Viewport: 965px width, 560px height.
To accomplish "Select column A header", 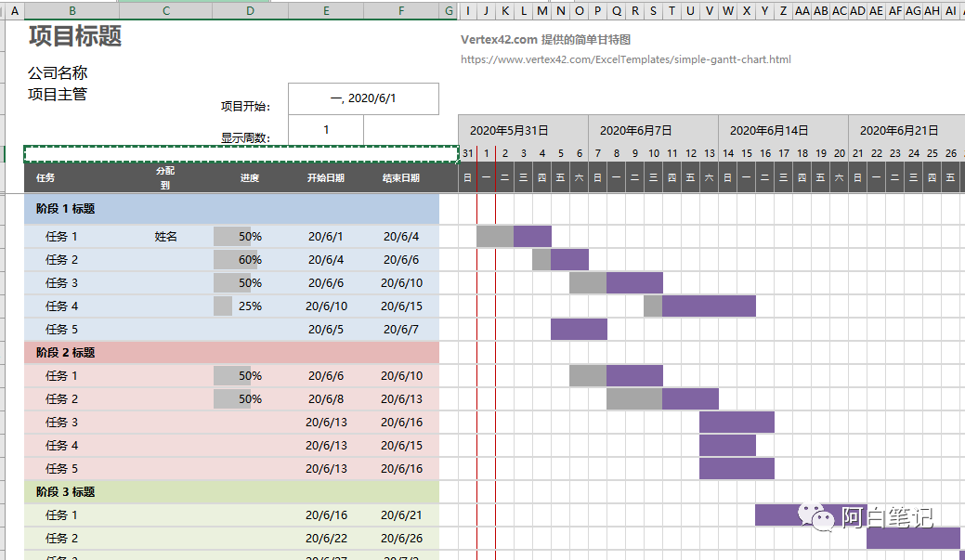I will pyautogui.click(x=15, y=10).
